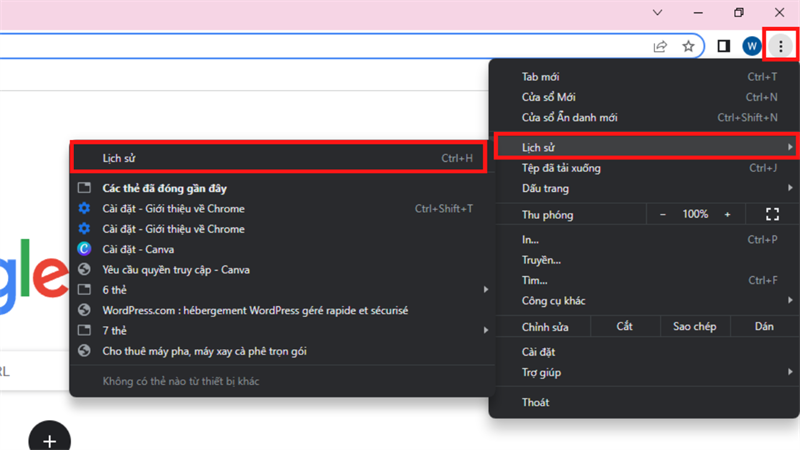Open the tab search chevron
This screenshot has height=450, width=800.
658,12
